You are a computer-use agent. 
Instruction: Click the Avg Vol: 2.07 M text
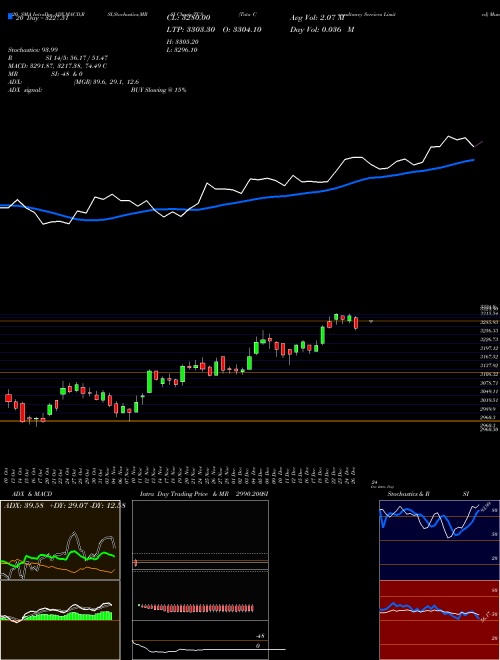coord(317,18)
